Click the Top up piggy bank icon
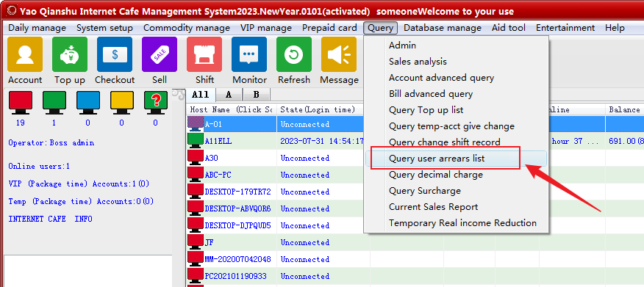The image size is (644, 287). 70,54
